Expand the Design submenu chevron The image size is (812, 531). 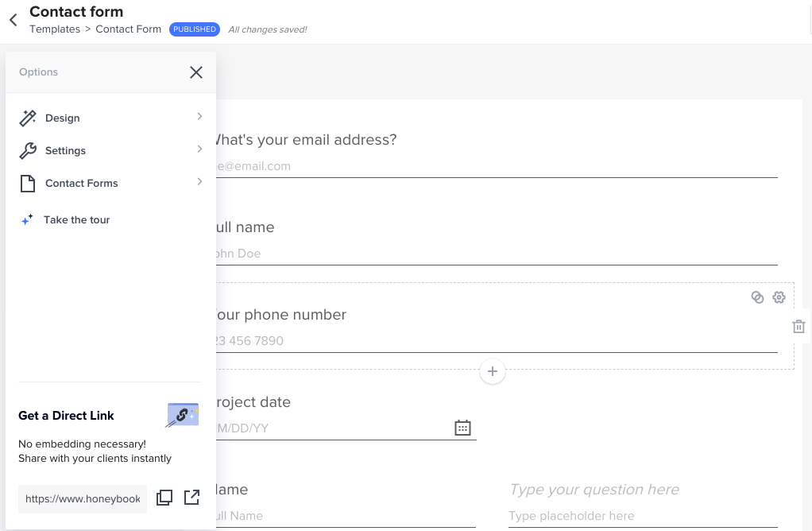pyautogui.click(x=199, y=117)
